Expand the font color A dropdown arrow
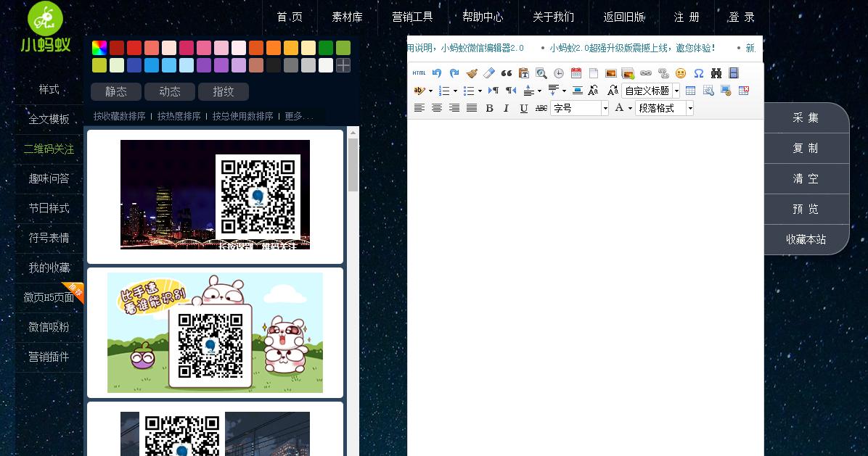 coord(629,107)
